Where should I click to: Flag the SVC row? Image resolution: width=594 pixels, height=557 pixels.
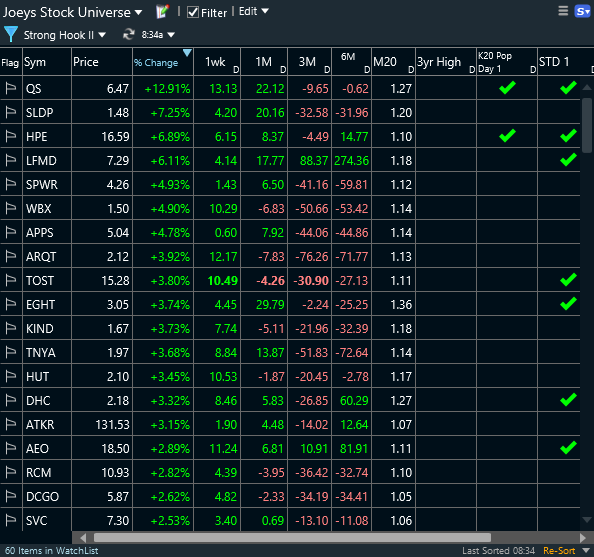pyautogui.click(x=11, y=520)
